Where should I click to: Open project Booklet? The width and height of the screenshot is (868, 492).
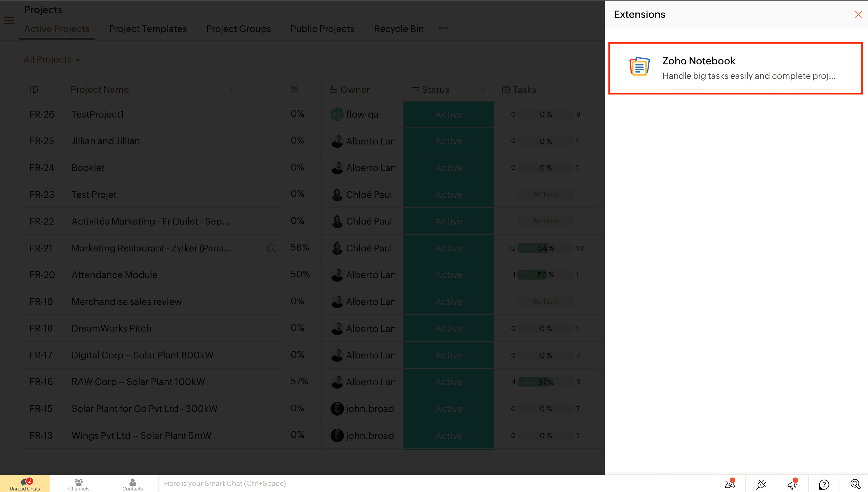click(88, 168)
